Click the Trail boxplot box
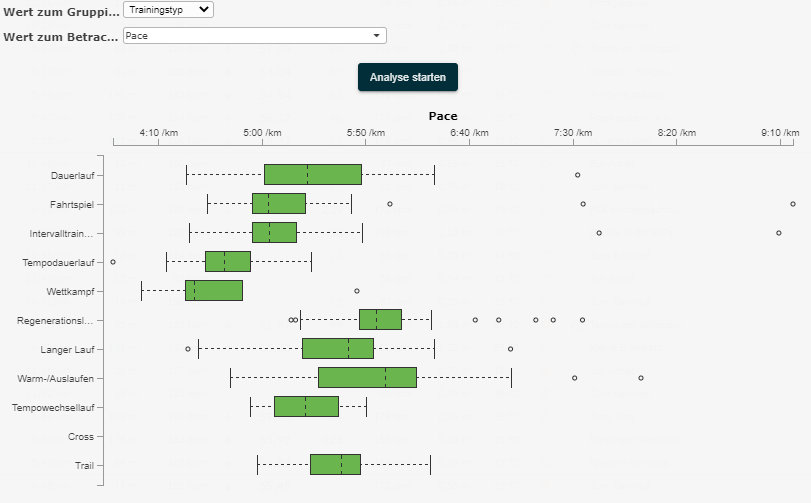The height and width of the screenshot is (503, 811). [x=335, y=464]
